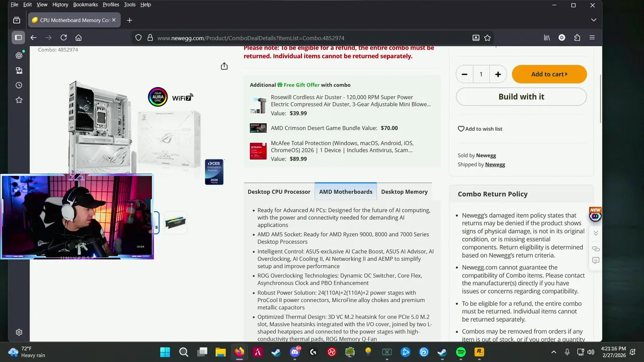The width and height of the screenshot is (644, 362).
Task: Open the Extensions puzzle icon
Action: point(577,38)
